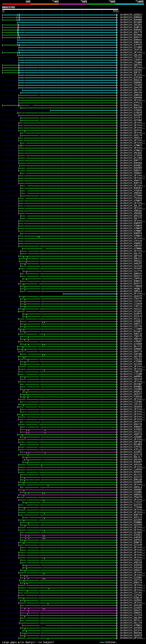
Task: Click the red ~20% identity legend segment
Action: (16, 4)
